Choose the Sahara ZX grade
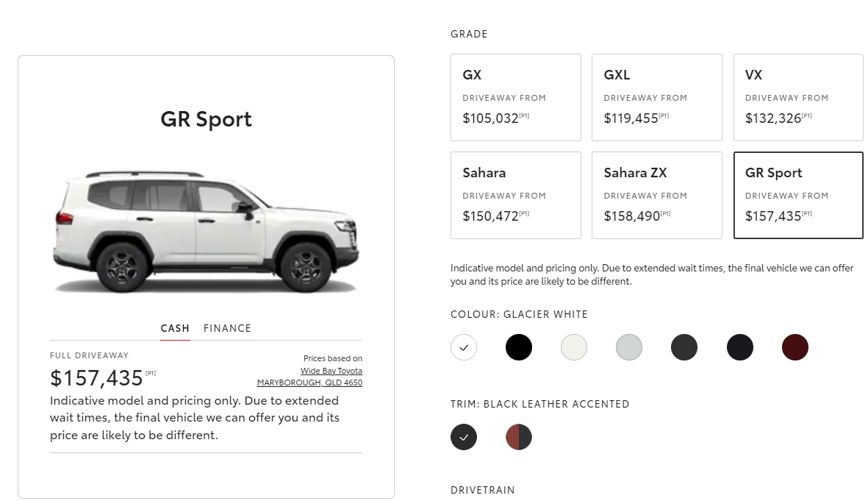The width and height of the screenshot is (868, 501). pyautogui.click(x=656, y=195)
